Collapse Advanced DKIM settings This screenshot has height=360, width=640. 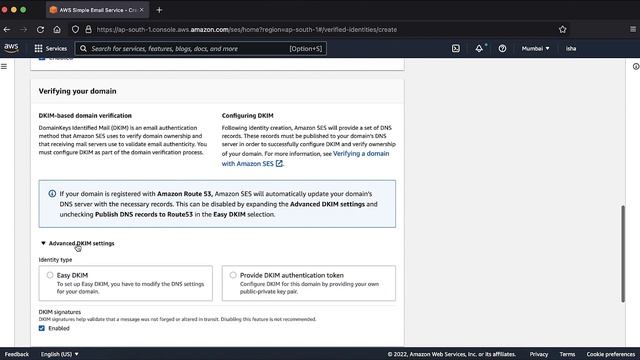(x=77, y=243)
